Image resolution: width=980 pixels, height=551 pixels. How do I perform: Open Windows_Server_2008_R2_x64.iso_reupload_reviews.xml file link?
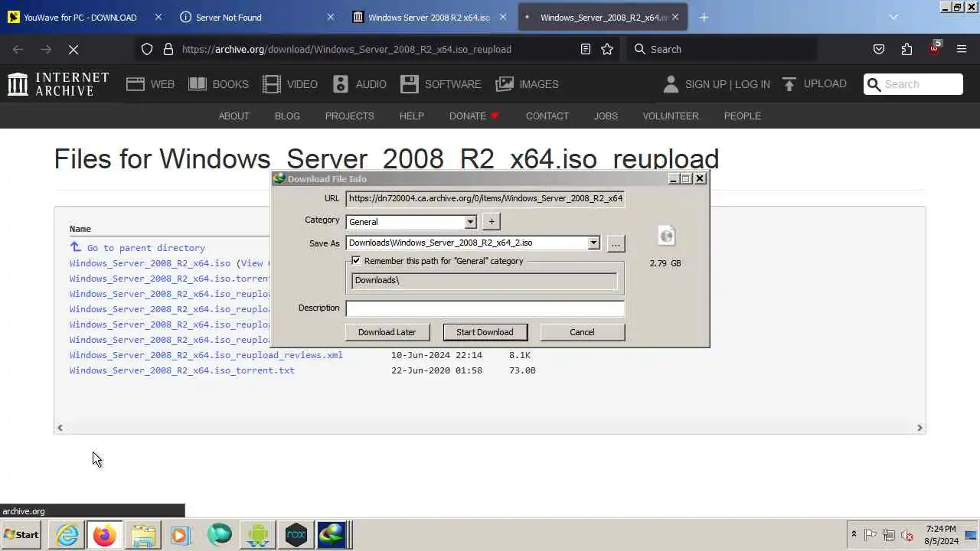pos(206,355)
